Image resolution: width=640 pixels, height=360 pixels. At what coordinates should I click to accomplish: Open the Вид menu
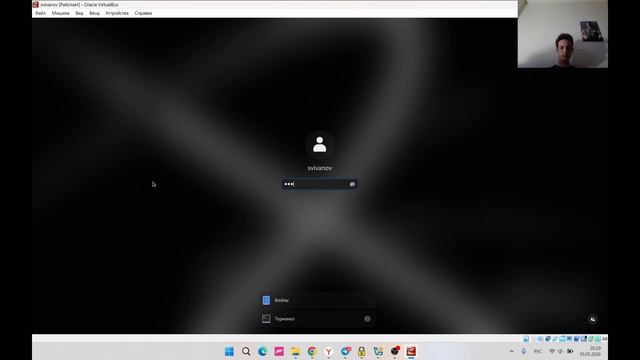coord(79,13)
